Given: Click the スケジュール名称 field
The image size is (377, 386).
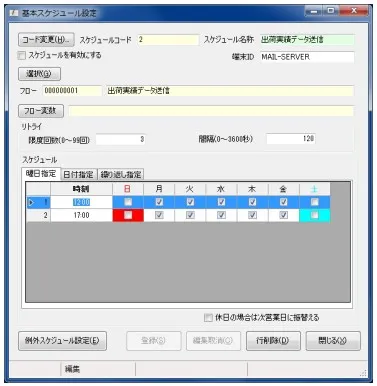Looking at the screenshot, I should [x=307, y=40].
